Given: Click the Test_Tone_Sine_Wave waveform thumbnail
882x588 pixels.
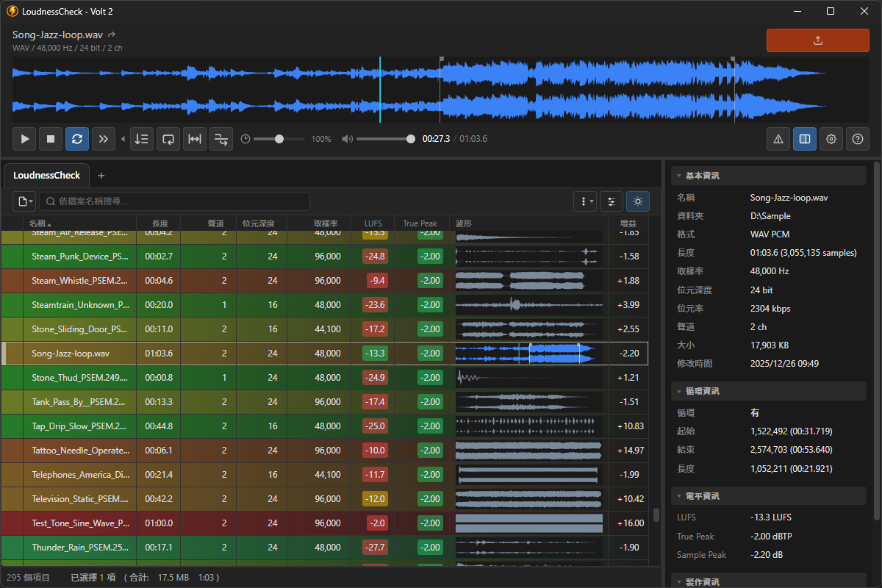Looking at the screenshot, I should click(529, 523).
